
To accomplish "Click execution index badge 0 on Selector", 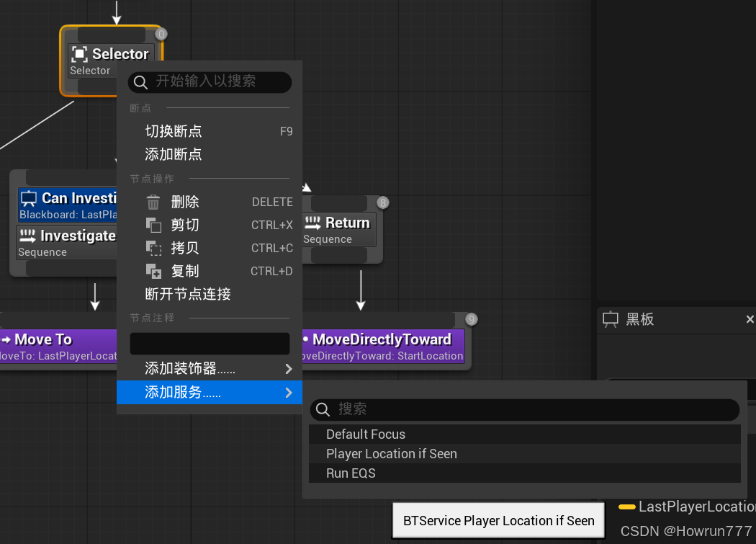I will point(161,35).
